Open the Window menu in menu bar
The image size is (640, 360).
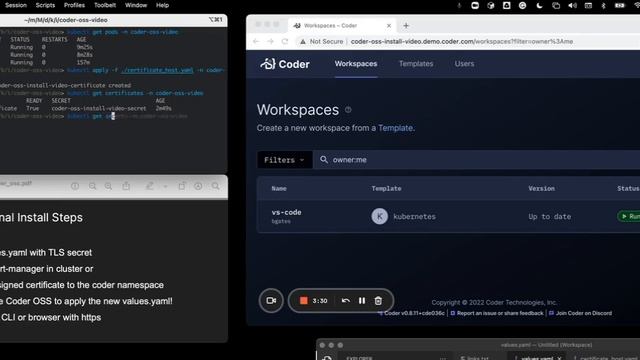[x=136, y=5]
